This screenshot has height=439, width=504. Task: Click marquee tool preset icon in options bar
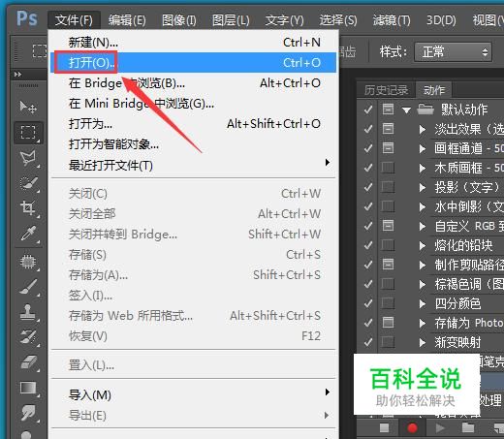pyautogui.click(x=40, y=51)
